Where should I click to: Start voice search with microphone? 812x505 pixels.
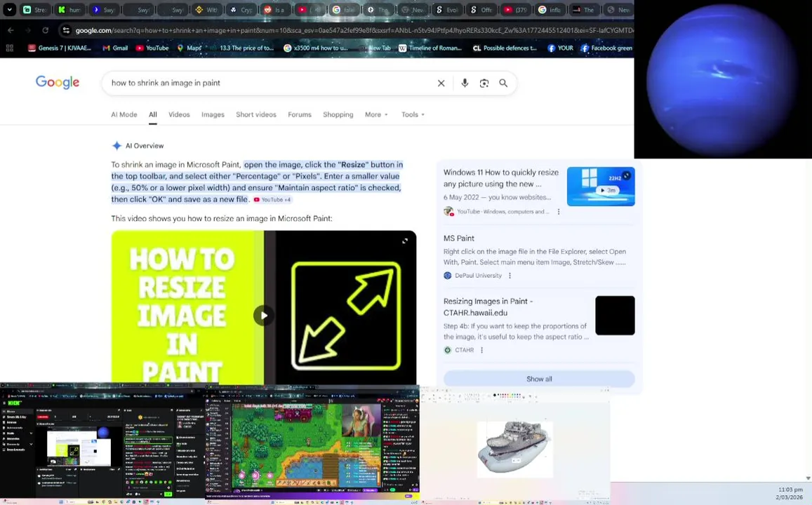tap(465, 83)
